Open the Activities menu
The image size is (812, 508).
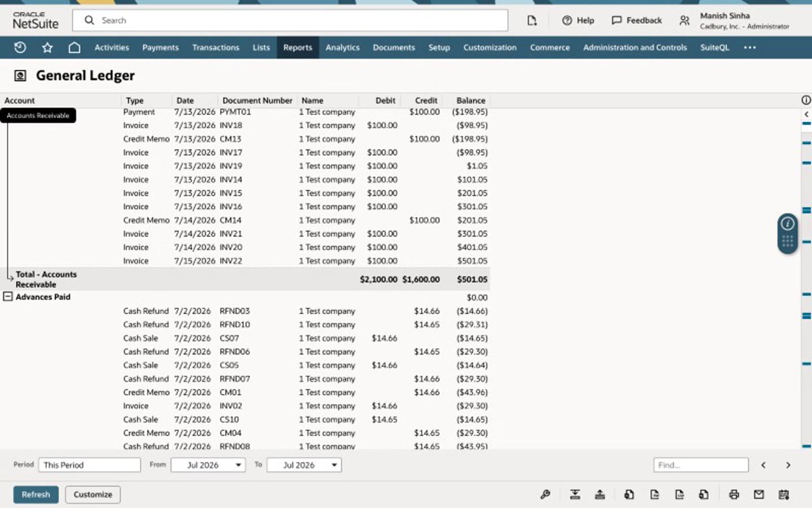tap(112, 47)
